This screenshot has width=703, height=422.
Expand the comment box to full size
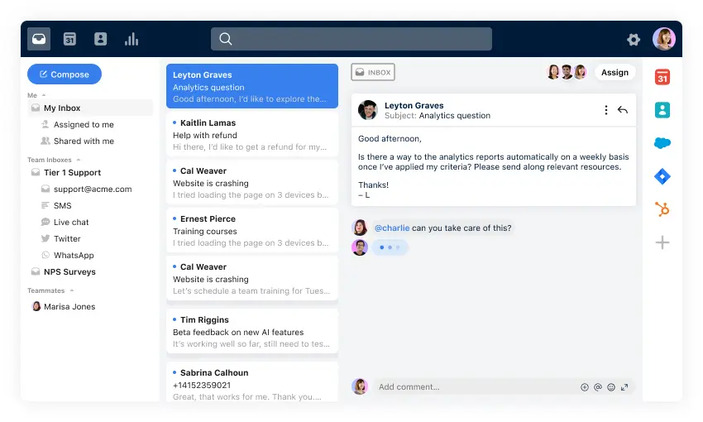pos(625,387)
